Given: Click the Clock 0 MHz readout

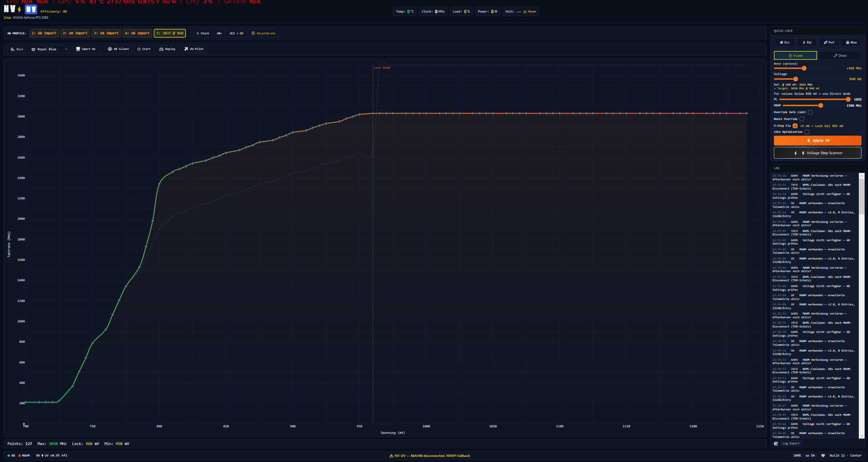Looking at the screenshot, I should click(x=433, y=12).
